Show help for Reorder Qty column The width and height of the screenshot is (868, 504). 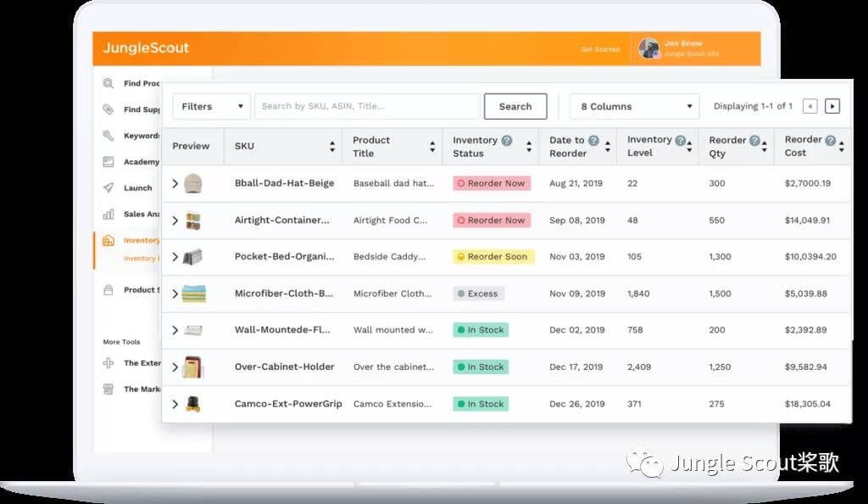754,141
